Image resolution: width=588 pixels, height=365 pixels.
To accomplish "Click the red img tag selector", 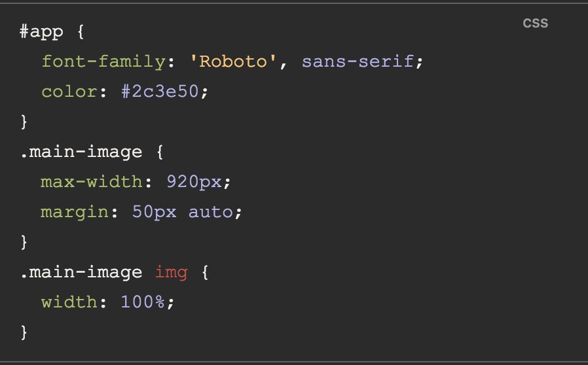I will pos(171,272).
